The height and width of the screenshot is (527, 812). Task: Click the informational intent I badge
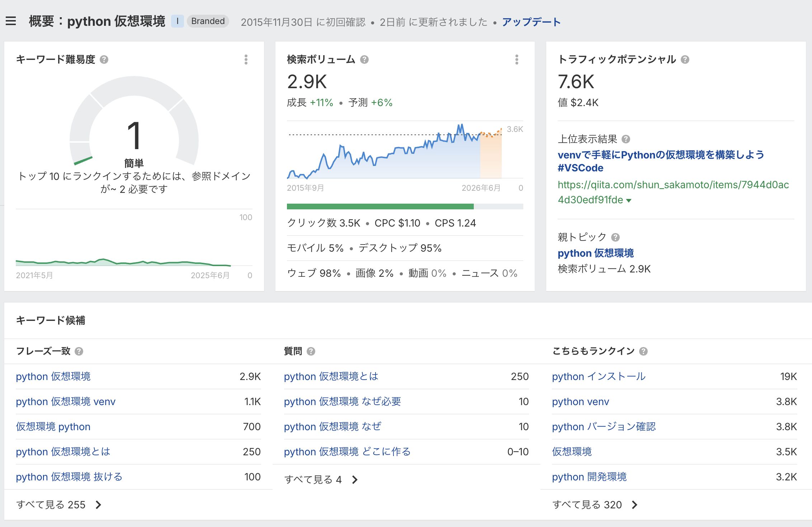(x=177, y=21)
